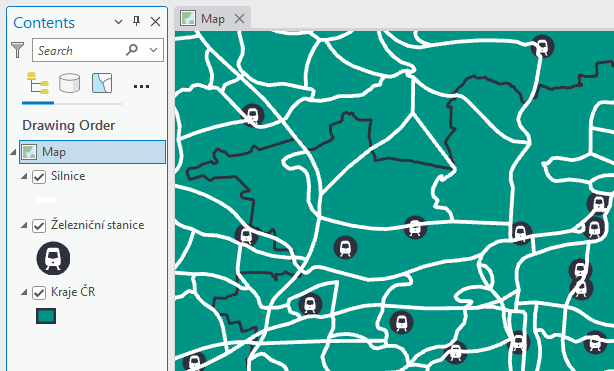The width and height of the screenshot is (614, 371).
Task: Click the magnifier search icon
Action: pos(132,50)
